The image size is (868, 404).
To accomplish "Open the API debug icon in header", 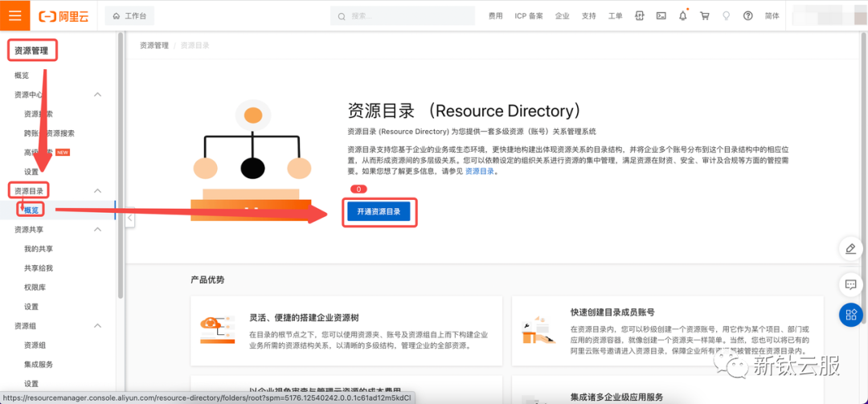I will click(x=640, y=16).
